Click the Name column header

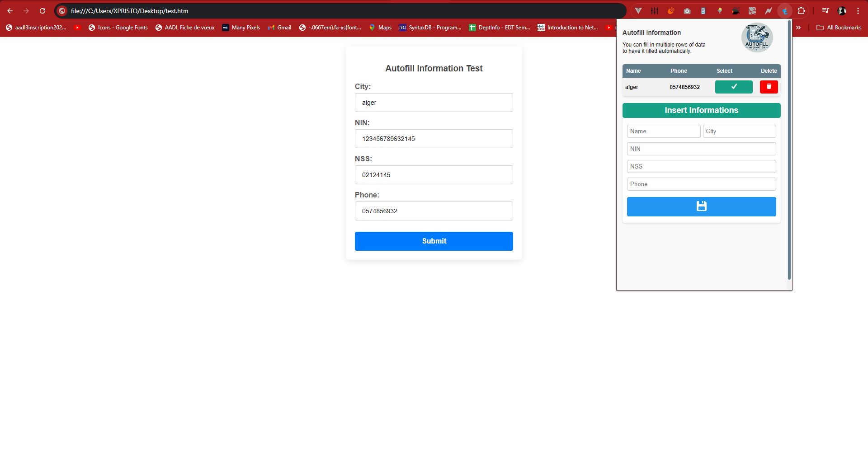tap(633, 71)
